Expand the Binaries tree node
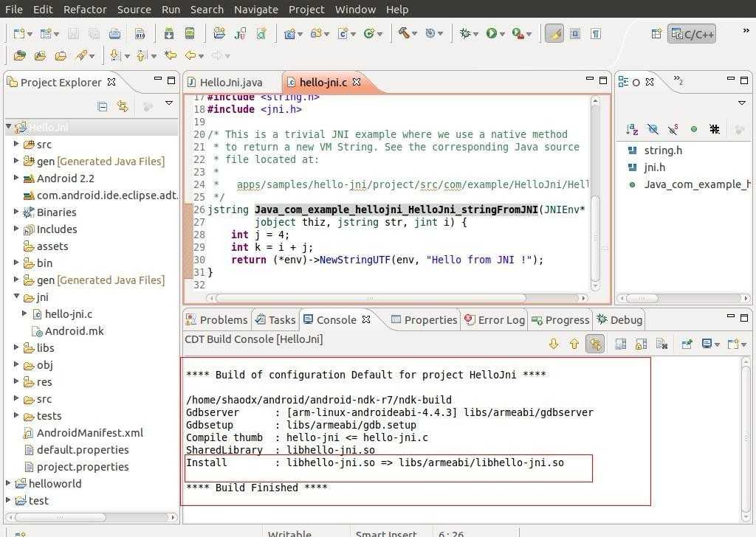This screenshot has height=537, width=756. click(16, 212)
